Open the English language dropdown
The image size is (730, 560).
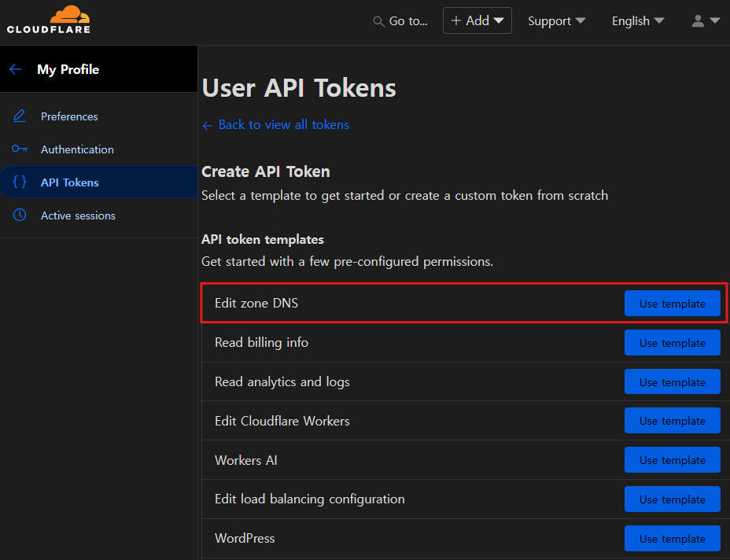[638, 21]
